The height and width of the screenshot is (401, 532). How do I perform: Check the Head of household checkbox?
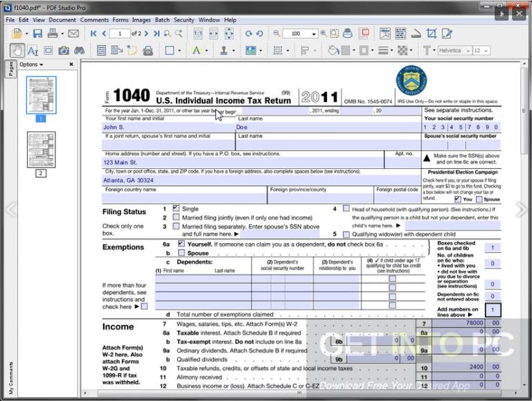point(346,208)
